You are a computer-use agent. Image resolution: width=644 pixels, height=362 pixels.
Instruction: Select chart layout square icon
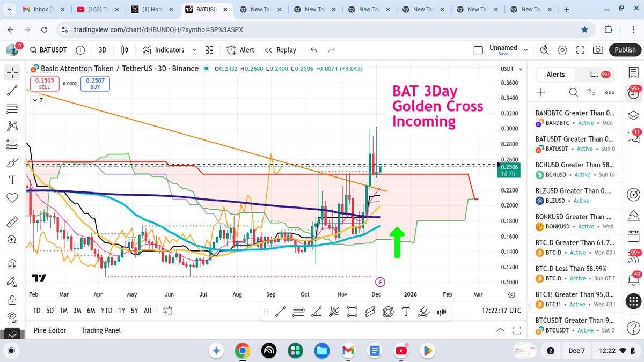coord(478,50)
